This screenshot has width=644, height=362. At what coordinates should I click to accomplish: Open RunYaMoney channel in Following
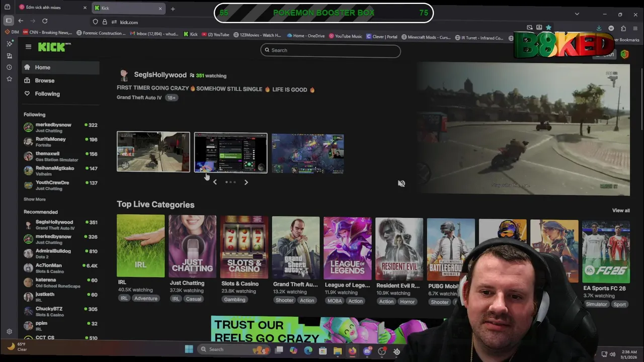coord(60,142)
